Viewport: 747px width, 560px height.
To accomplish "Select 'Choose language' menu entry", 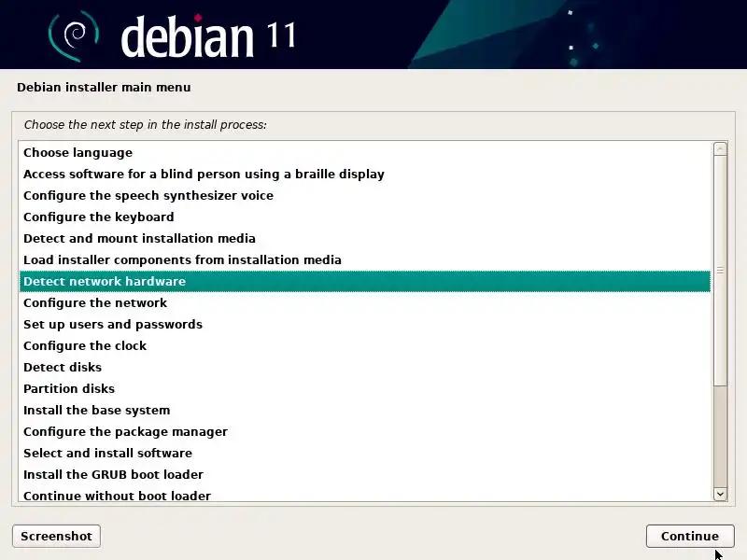I will [365, 152].
